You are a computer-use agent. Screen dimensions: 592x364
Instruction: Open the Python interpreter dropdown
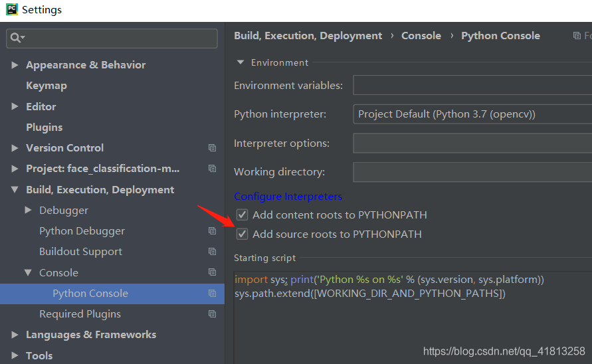(x=472, y=114)
